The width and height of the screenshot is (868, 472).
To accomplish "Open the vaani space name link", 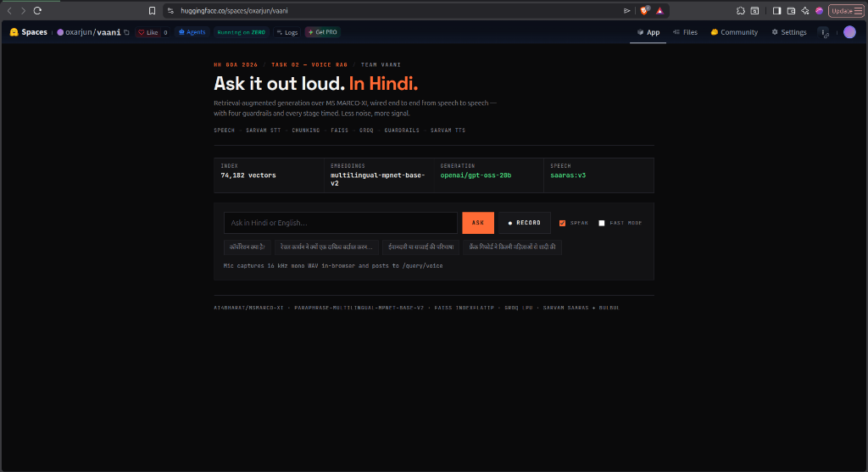I will coord(108,32).
